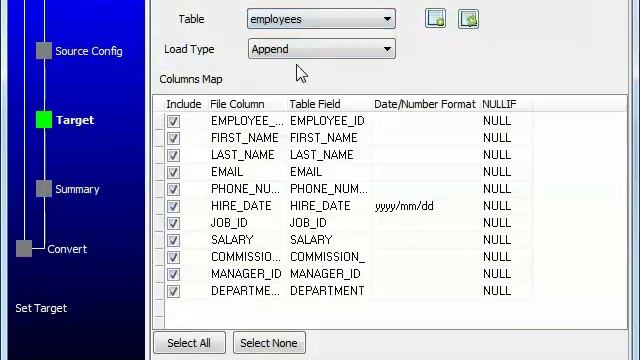Uncheck Include for PHONE_NUMBER row
Viewport: 640px width, 360px height.
(x=173, y=189)
